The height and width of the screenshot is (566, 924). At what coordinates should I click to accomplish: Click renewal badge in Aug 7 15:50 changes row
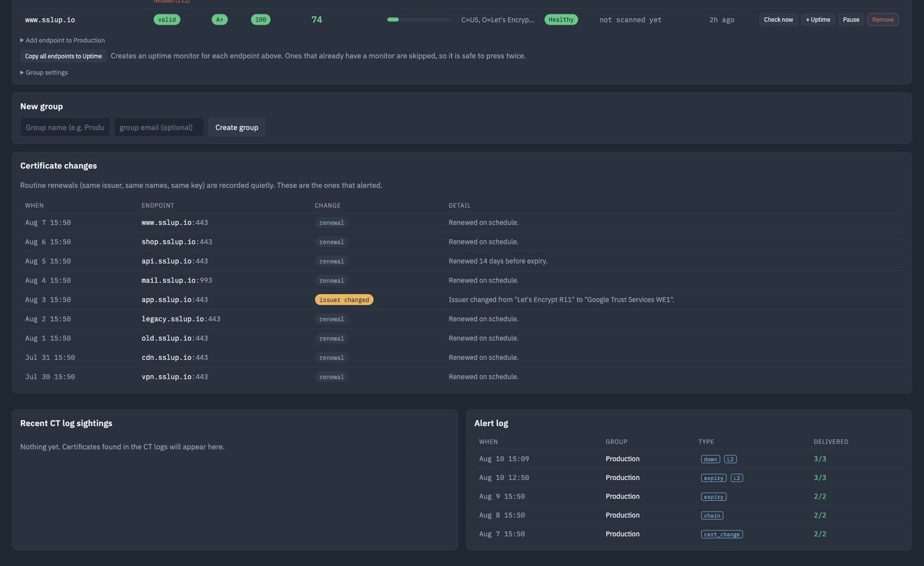[x=331, y=222]
